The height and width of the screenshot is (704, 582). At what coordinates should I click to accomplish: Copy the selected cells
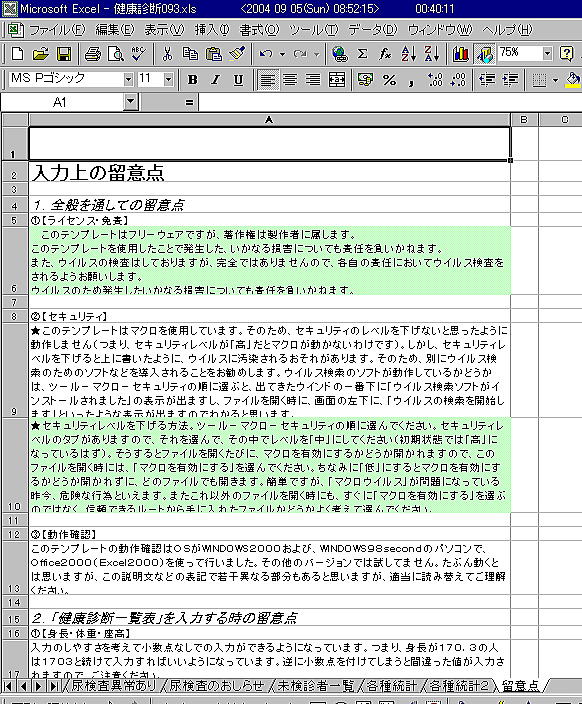[x=190, y=54]
